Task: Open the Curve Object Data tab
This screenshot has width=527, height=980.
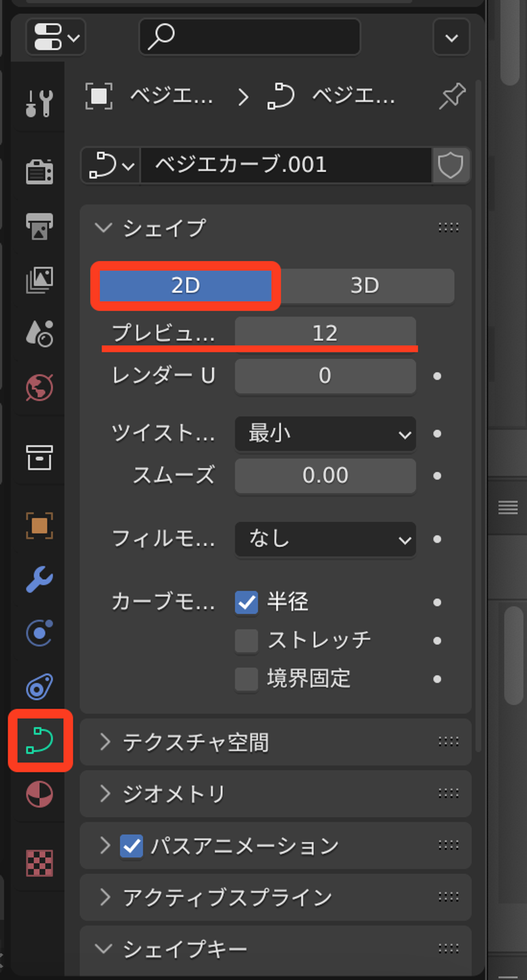Action: [40, 740]
